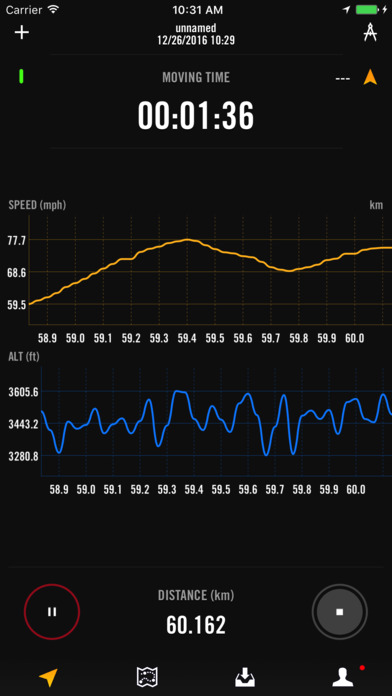Open the map tab
The height and width of the screenshot is (696, 392).
click(x=147, y=677)
